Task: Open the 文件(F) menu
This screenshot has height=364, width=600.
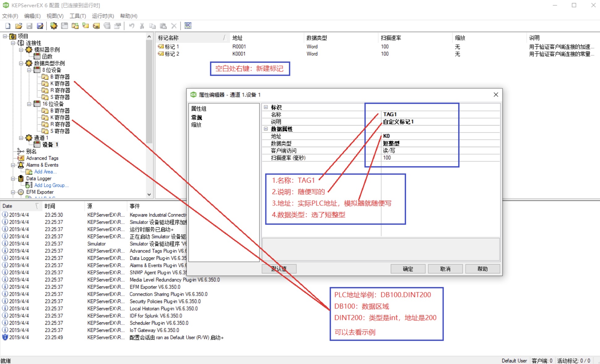Action: [10, 16]
